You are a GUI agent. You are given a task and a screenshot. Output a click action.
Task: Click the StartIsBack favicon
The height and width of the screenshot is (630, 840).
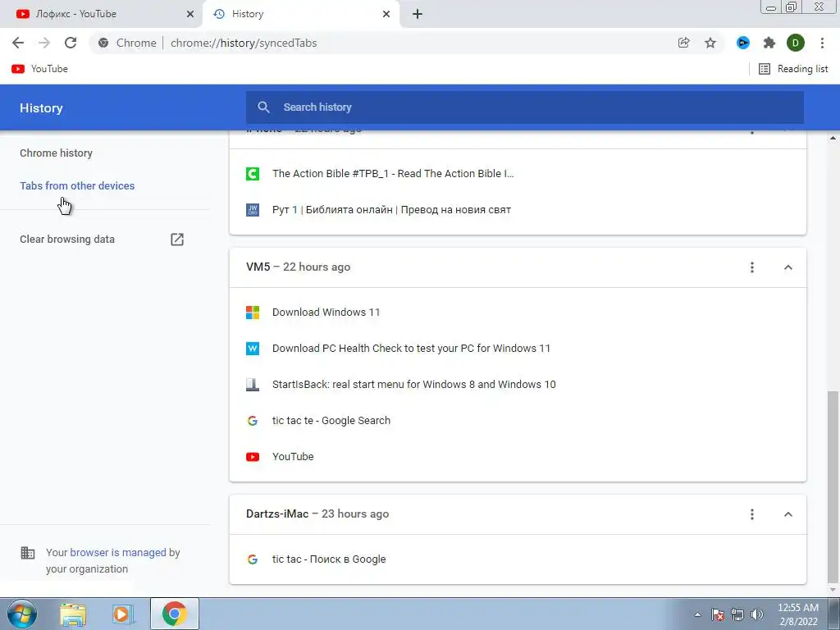[x=253, y=385]
